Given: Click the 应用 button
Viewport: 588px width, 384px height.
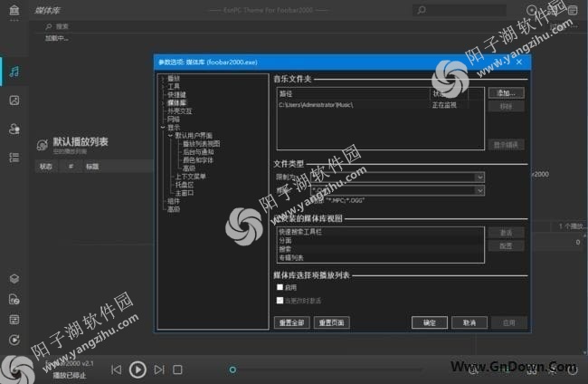Looking at the screenshot, I should (509, 322).
